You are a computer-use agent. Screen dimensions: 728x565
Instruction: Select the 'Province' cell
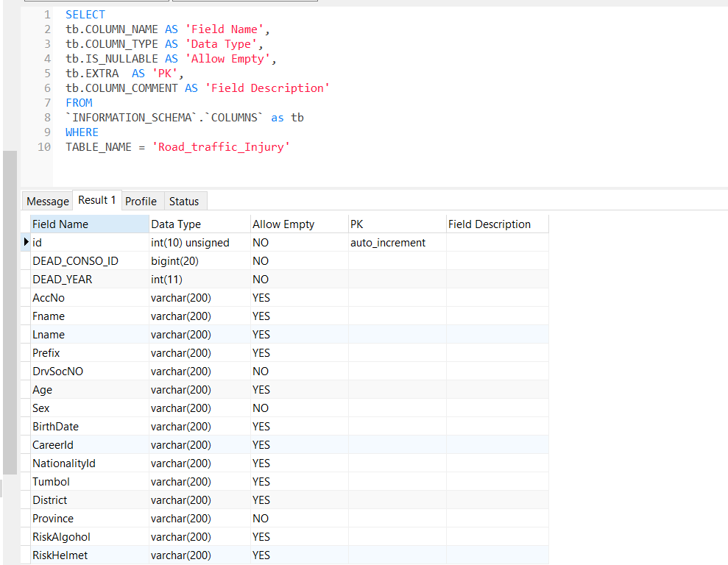[x=90, y=519]
